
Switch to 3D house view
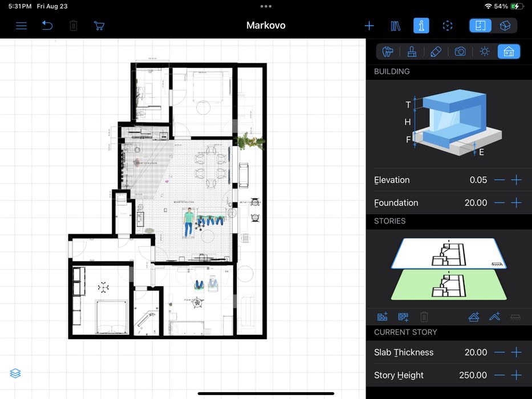click(x=505, y=26)
